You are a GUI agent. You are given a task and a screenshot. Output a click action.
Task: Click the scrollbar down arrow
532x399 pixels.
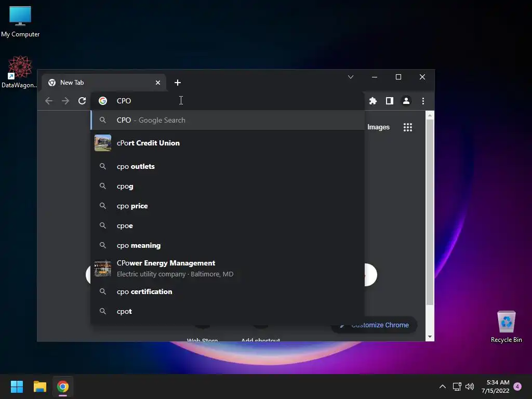click(x=430, y=337)
